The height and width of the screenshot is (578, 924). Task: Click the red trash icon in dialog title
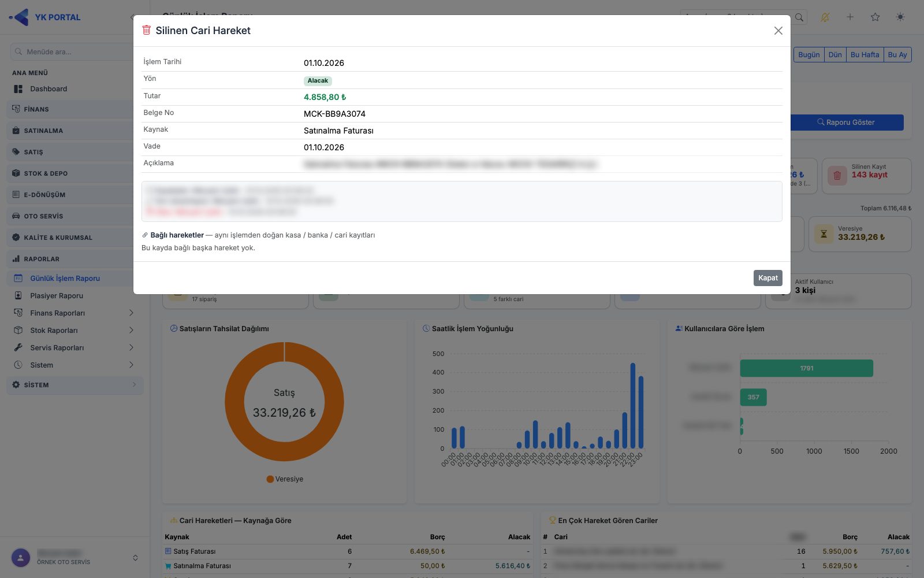pyautogui.click(x=147, y=30)
